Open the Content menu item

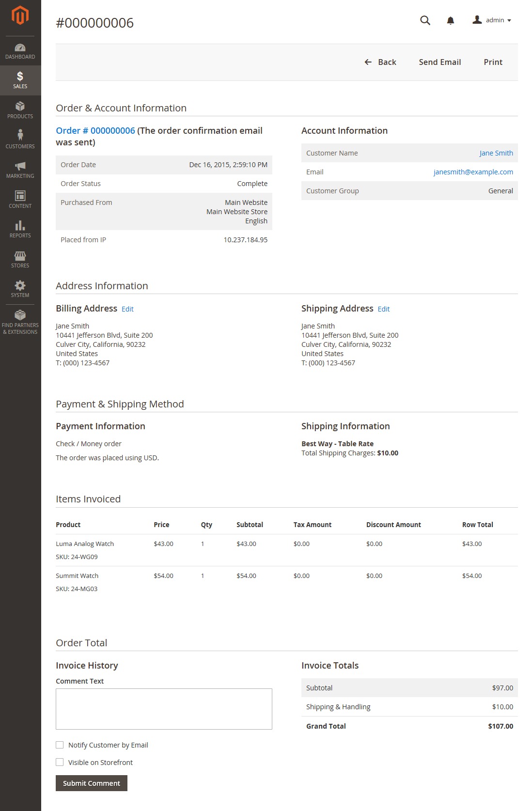pos(20,199)
